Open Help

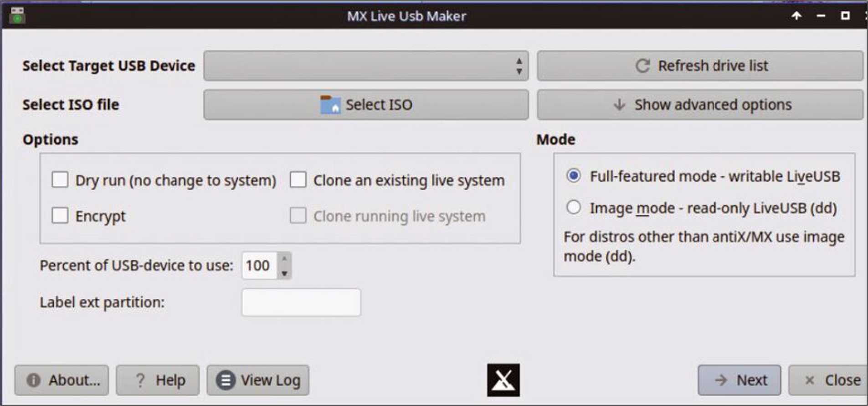[x=158, y=380]
